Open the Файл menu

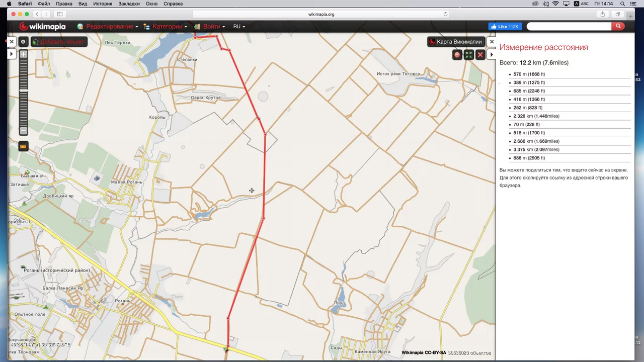[44, 4]
